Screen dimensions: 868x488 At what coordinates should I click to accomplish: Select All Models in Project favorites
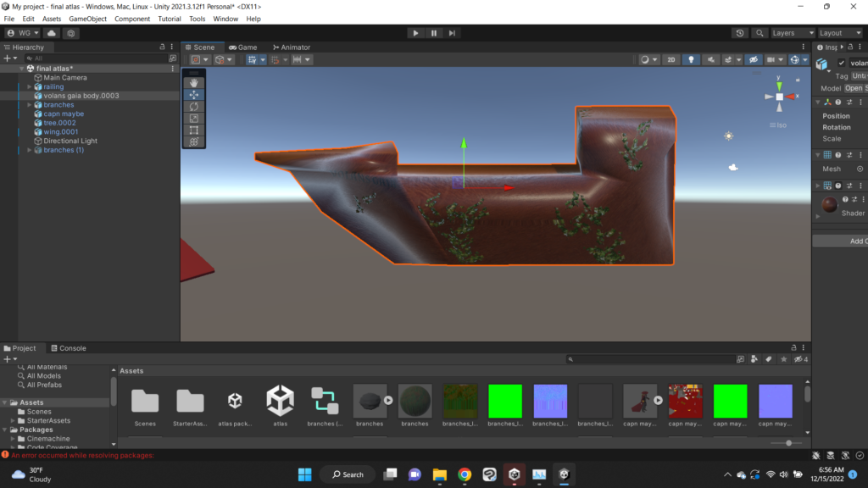tap(44, 376)
